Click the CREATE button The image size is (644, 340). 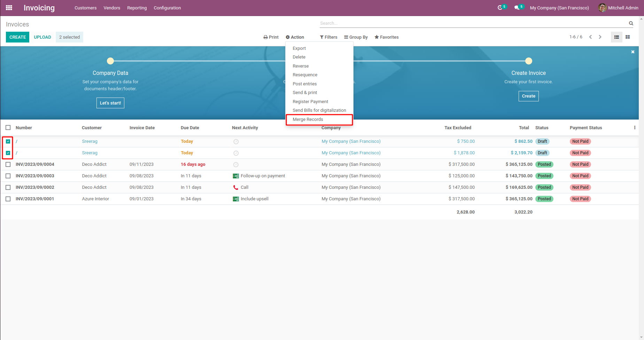tap(17, 37)
